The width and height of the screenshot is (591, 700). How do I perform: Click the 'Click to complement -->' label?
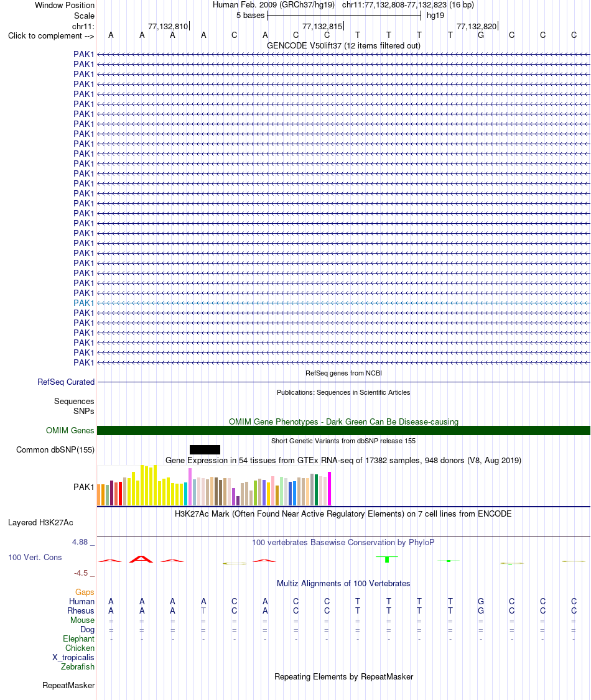tap(51, 35)
